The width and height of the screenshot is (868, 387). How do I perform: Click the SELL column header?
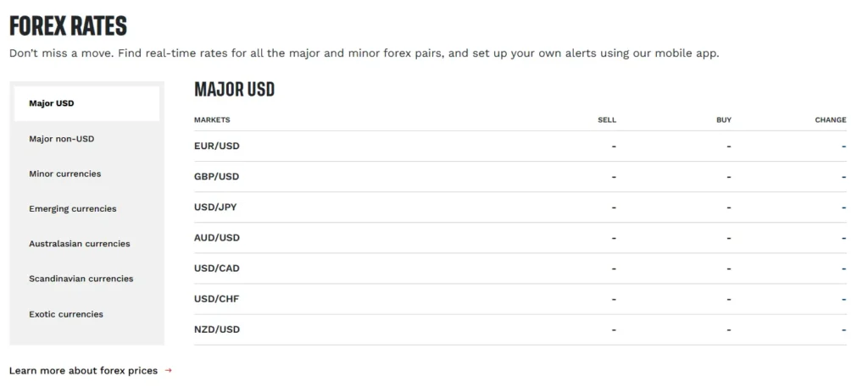pos(607,120)
